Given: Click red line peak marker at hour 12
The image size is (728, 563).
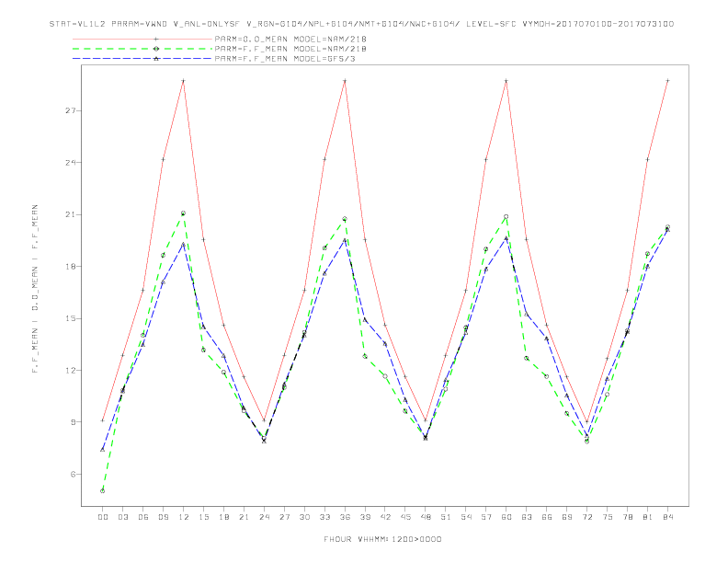Looking at the screenshot, I should click(x=184, y=81).
